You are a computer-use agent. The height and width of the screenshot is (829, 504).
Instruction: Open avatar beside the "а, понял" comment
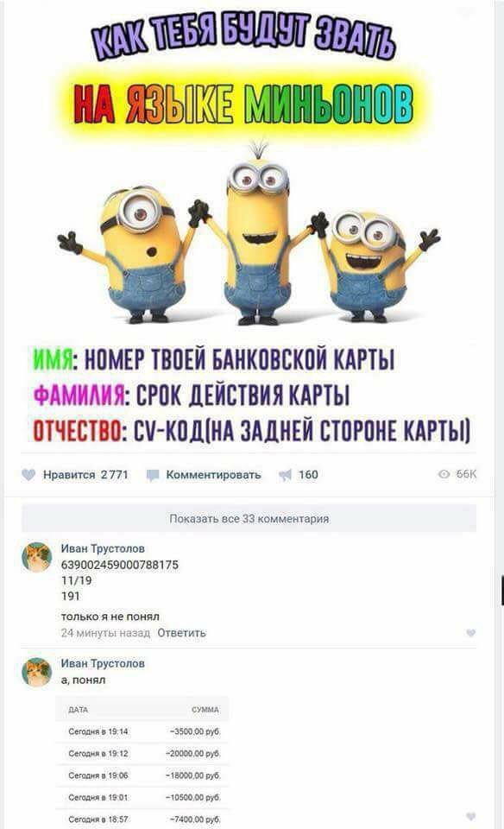[x=36, y=672]
